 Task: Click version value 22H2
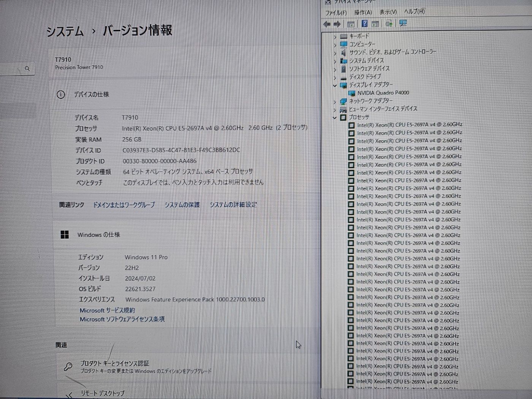coord(132,268)
